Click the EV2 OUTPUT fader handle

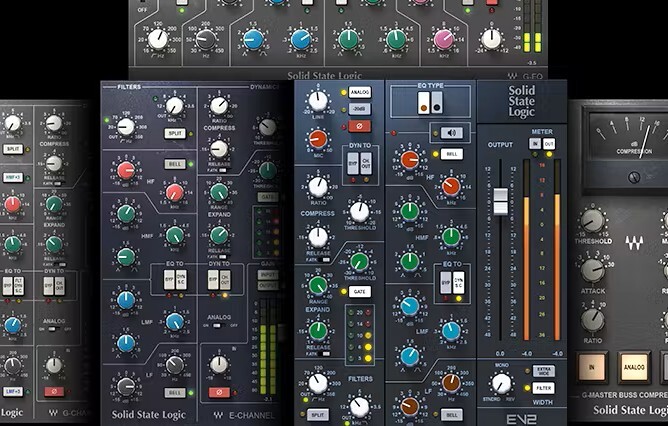pos(500,201)
